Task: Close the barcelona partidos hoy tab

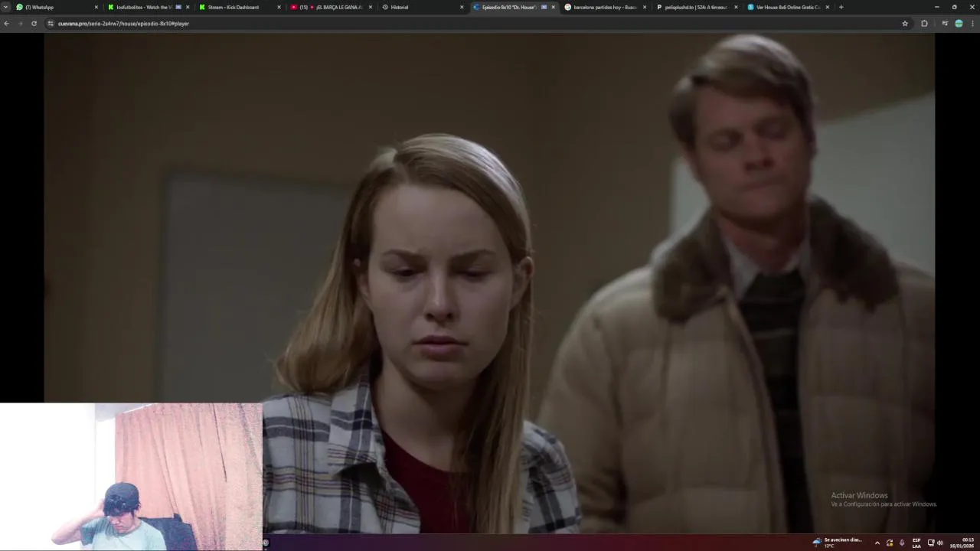Action: click(x=645, y=7)
